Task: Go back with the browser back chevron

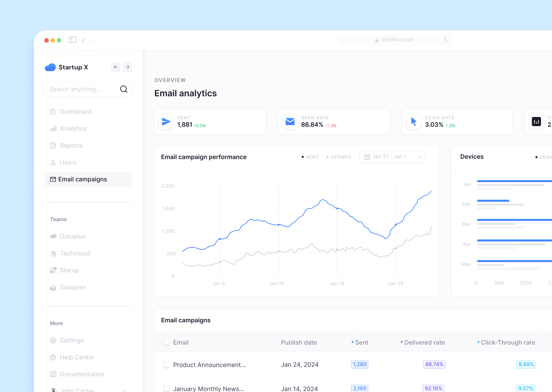Action: click(x=83, y=41)
